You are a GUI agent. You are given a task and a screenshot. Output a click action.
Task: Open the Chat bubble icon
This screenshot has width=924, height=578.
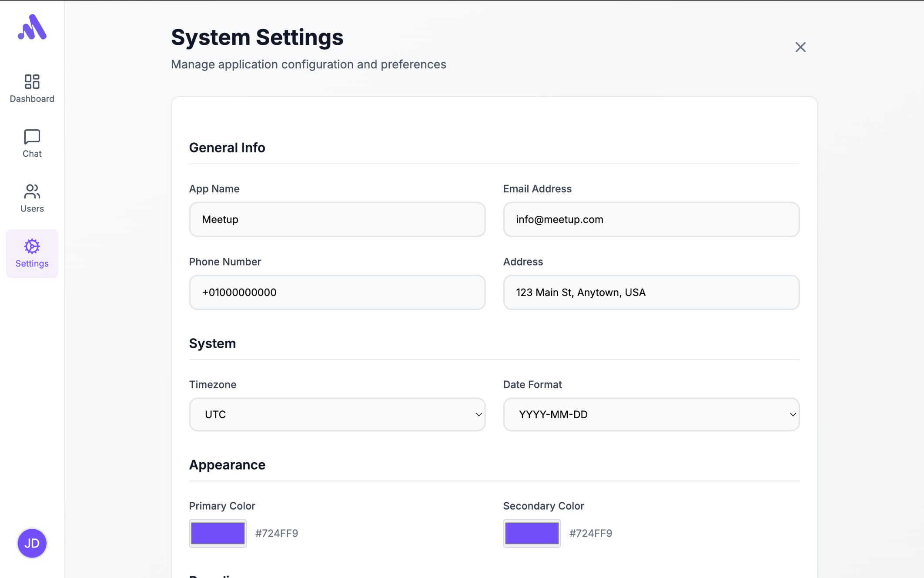(x=32, y=137)
